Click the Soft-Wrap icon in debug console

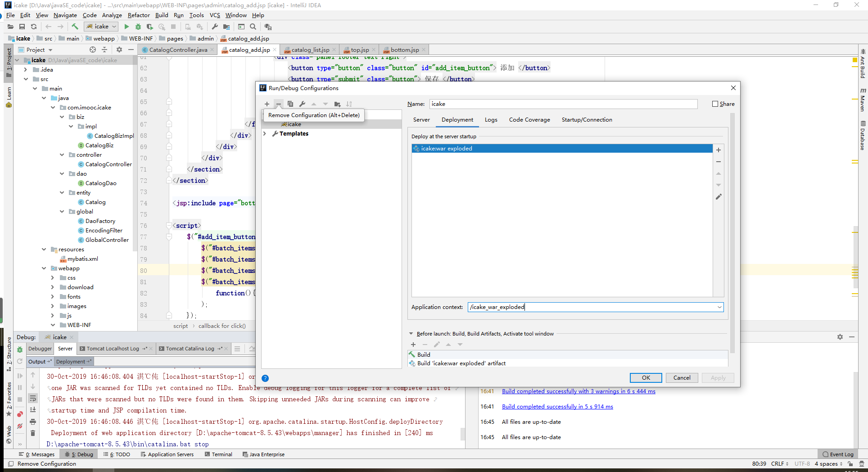pos(33,399)
